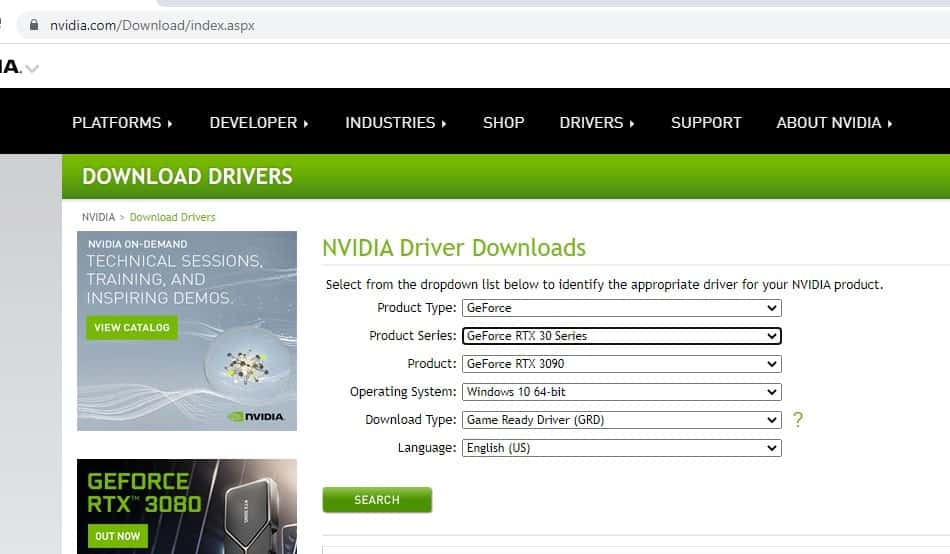The width and height of the screenshot is (950, 554).
Task: Open the About NVIDIA menu
Action: [834, 123]
